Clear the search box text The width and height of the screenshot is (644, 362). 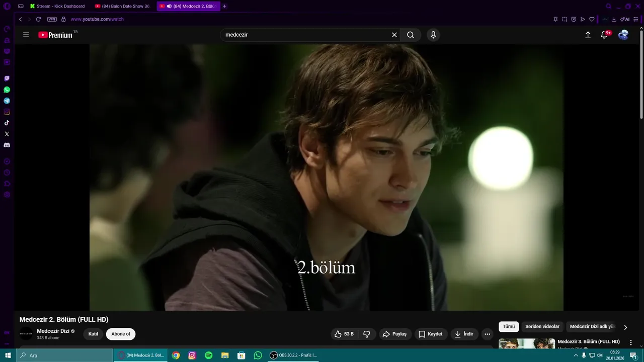394,35
